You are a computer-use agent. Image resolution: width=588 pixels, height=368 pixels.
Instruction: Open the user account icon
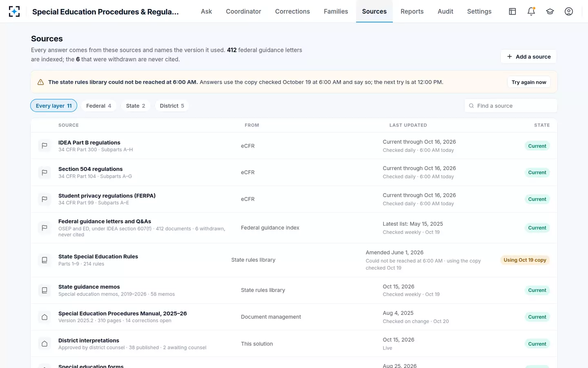[x=569, y=11]
